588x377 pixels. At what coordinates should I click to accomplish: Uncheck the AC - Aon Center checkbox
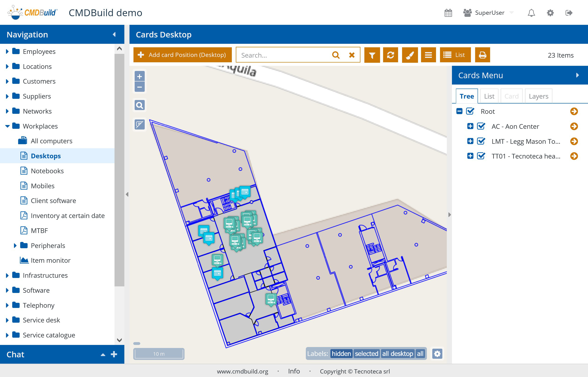tap(481, 126)
